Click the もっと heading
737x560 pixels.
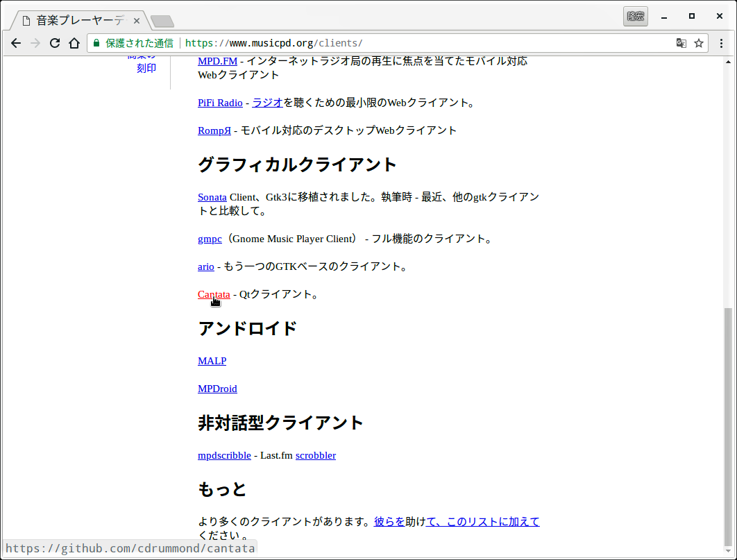(x=222, y=489)
